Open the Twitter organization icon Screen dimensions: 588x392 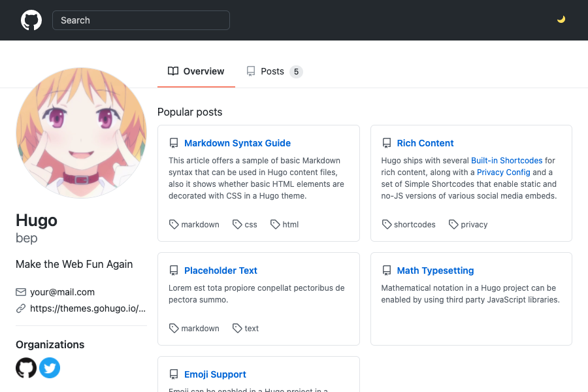(50, 368)
